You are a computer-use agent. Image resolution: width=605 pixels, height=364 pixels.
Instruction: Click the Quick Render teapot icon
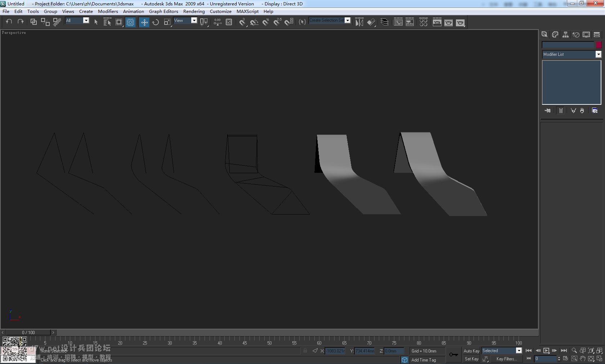coord(460,22)
